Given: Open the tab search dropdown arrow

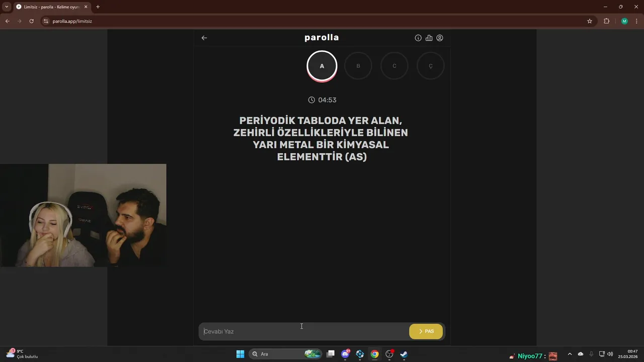Looking at the screenshot, I should 7,7.
